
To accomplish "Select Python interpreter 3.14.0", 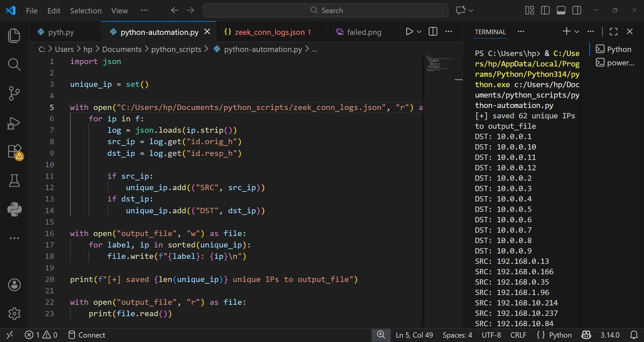I will pos(610,335).
